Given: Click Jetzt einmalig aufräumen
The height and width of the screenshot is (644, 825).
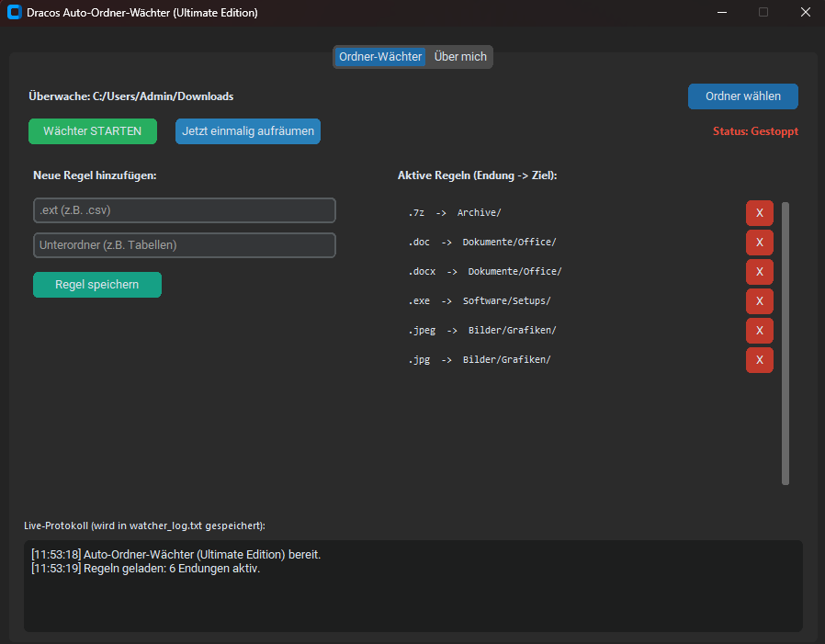Looking at the screenshot, I should pyautogui.click(x=248, y=131).
